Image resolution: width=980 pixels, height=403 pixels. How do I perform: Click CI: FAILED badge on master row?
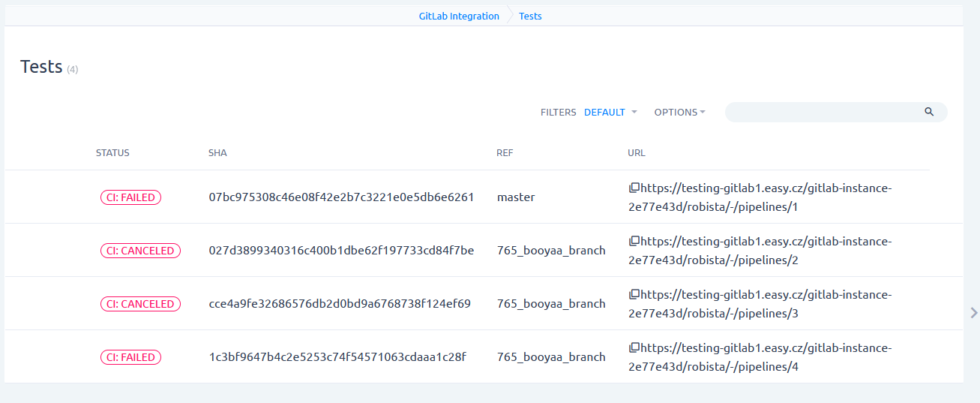[130, 197]
